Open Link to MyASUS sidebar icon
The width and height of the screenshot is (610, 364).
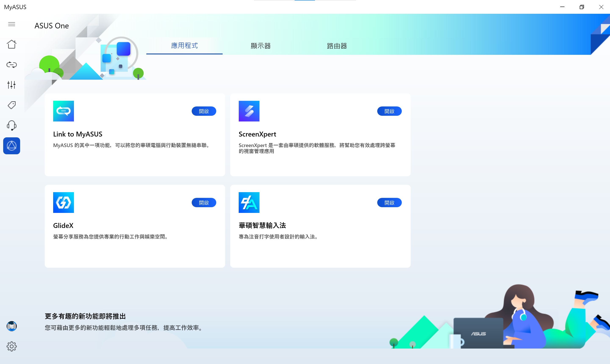pos(11,65)
